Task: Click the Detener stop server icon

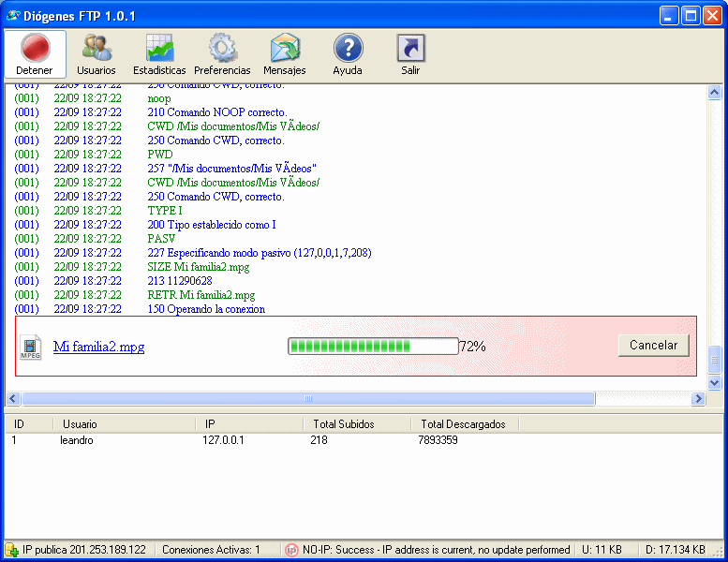Action: [35, 49]
